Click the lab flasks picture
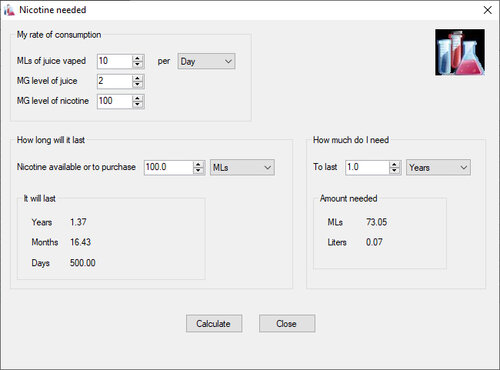 [x=460, y=52]
